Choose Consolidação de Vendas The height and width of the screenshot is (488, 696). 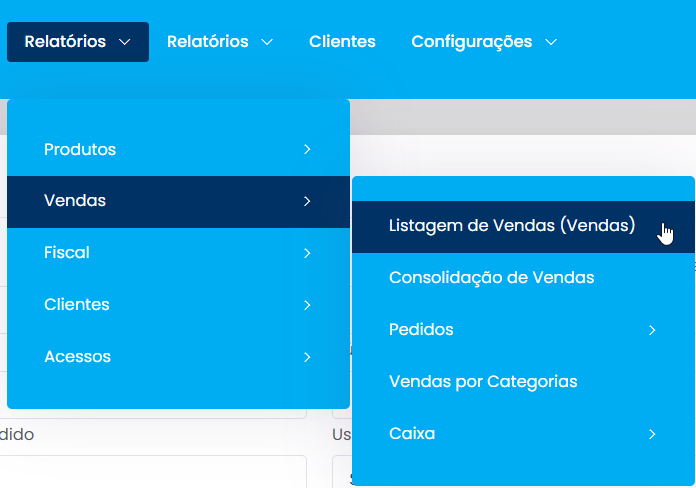[523, 278]
